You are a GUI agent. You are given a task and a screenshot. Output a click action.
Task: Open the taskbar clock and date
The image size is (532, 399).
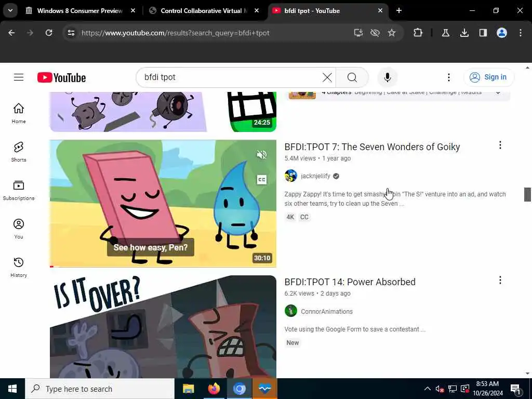click(487, 389)
